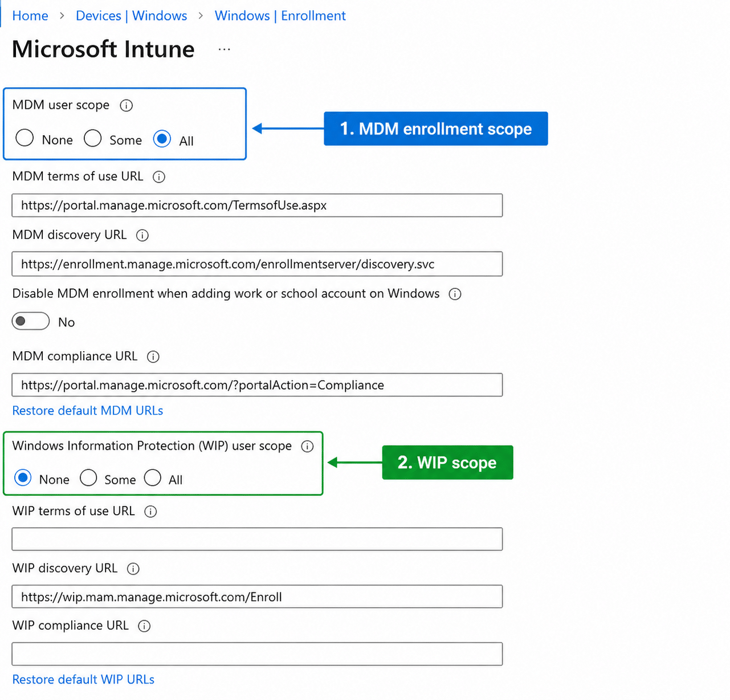Click the info icon beside WIP discovery URL

coord(133,569)
